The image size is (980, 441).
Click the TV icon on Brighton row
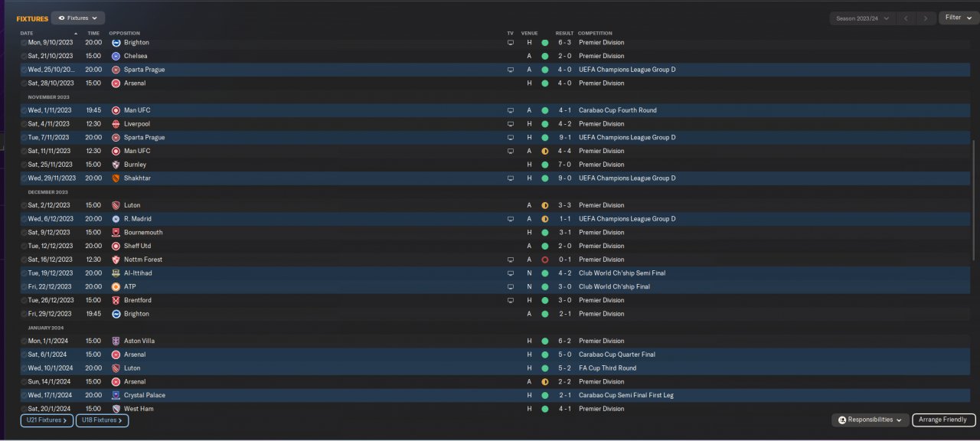click(x=511, y=43)
